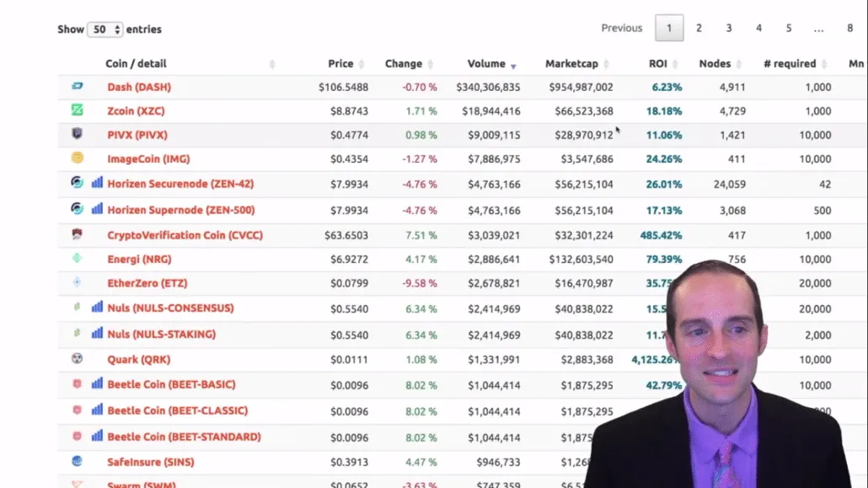The image size is (868, 488).
Task: Sort table by Coin / detail column
Action: click(x=136, y=64)
